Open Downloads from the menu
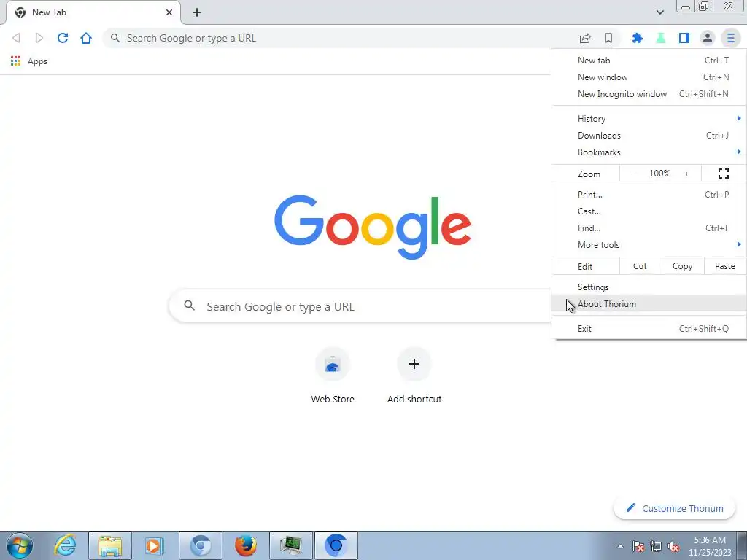Image resolution: width=747 pixels, height=560 pixels. pos(649,135)
